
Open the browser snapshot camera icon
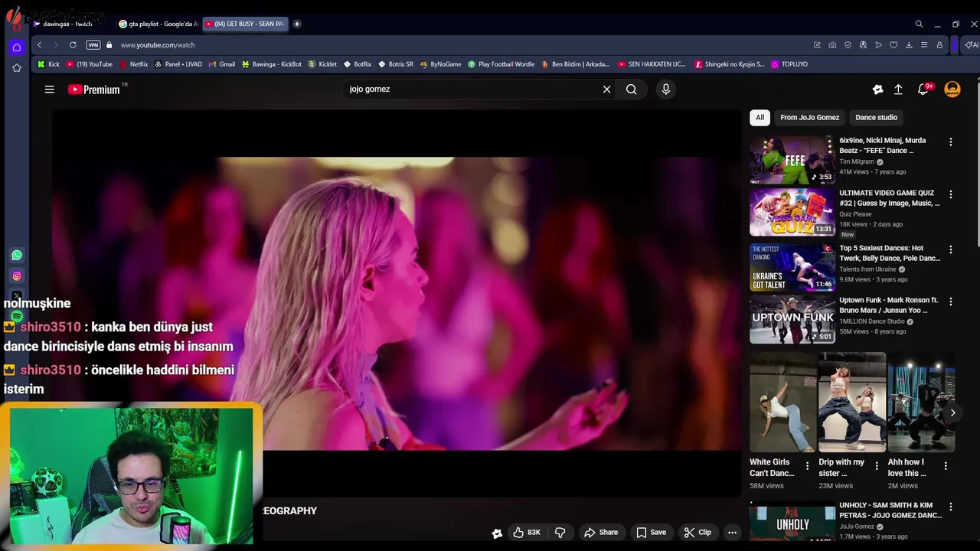click(832, 45)
